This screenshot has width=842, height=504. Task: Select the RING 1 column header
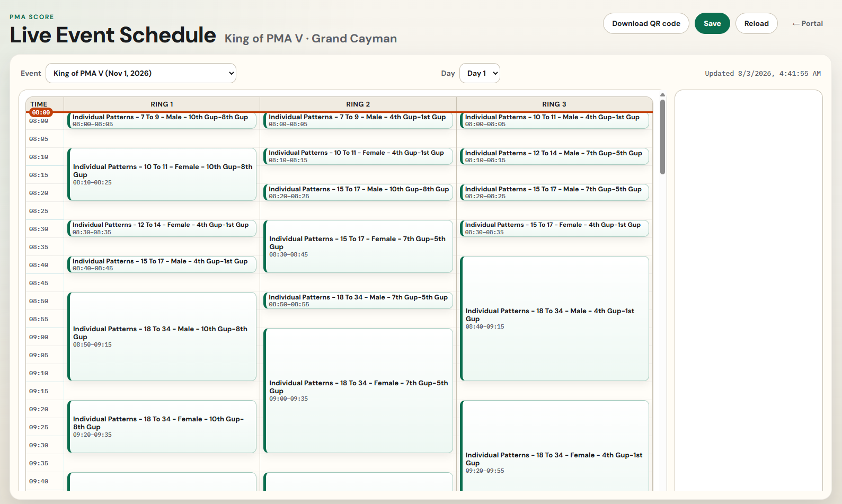162,104
